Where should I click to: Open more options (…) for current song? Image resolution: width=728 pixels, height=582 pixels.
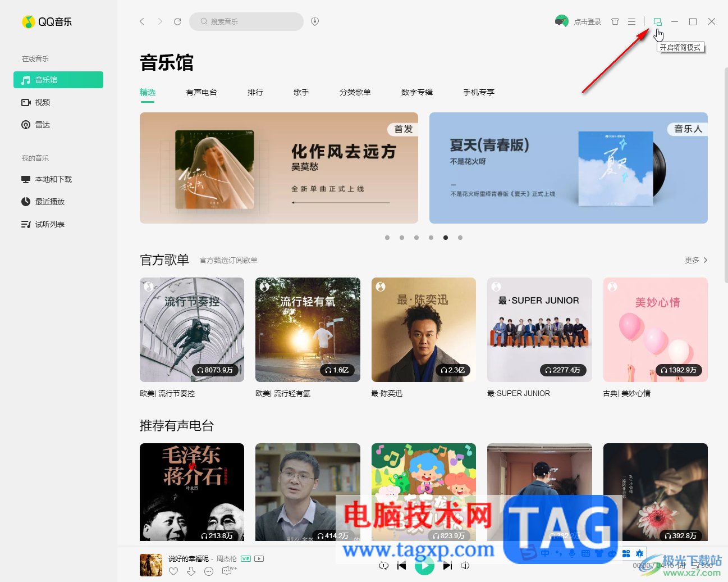click(x=209, y=571)
